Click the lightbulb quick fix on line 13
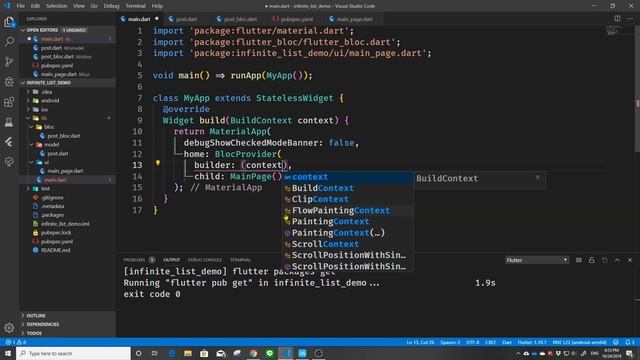 click(x=158, y=163)
